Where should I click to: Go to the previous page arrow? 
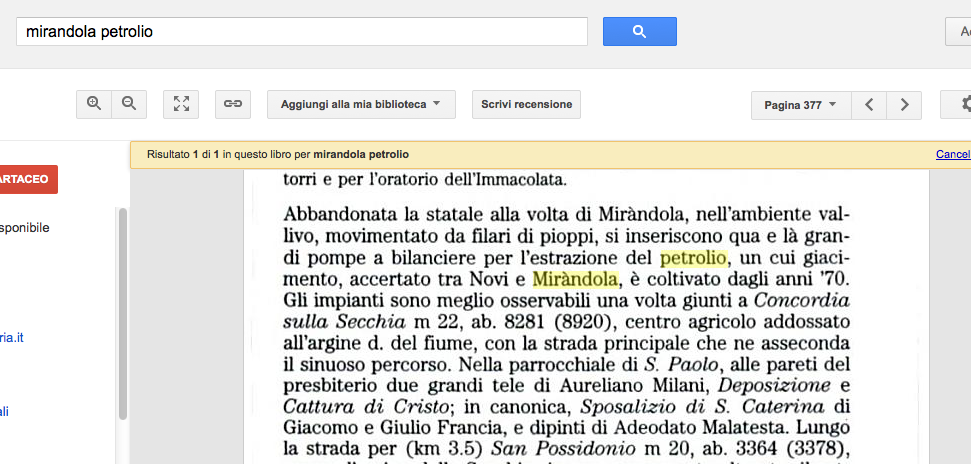pos(869,104)
